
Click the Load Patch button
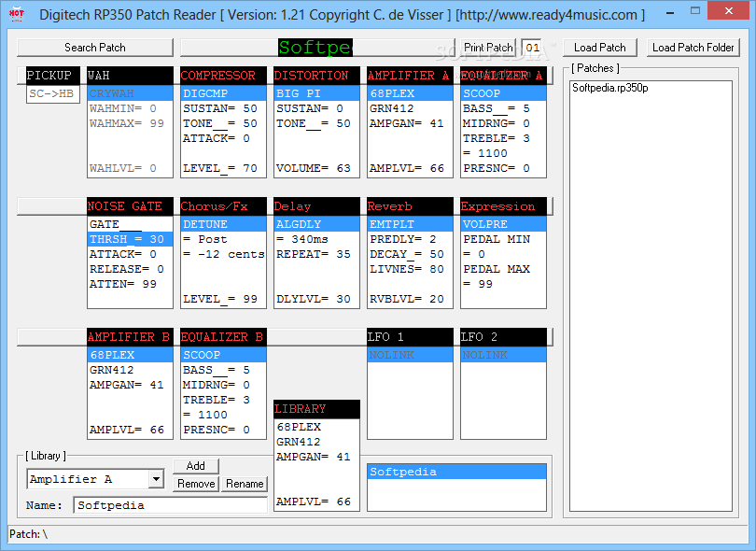coord(600,48)
